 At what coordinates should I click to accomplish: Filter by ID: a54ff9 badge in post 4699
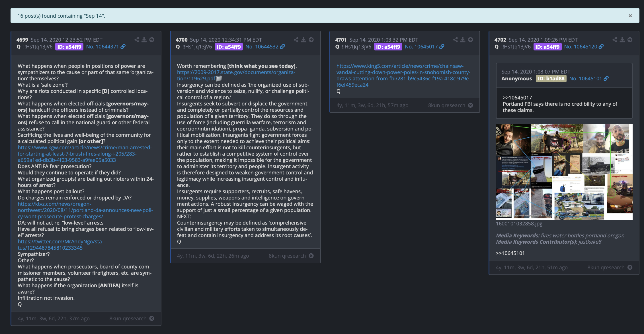point(69,47)
